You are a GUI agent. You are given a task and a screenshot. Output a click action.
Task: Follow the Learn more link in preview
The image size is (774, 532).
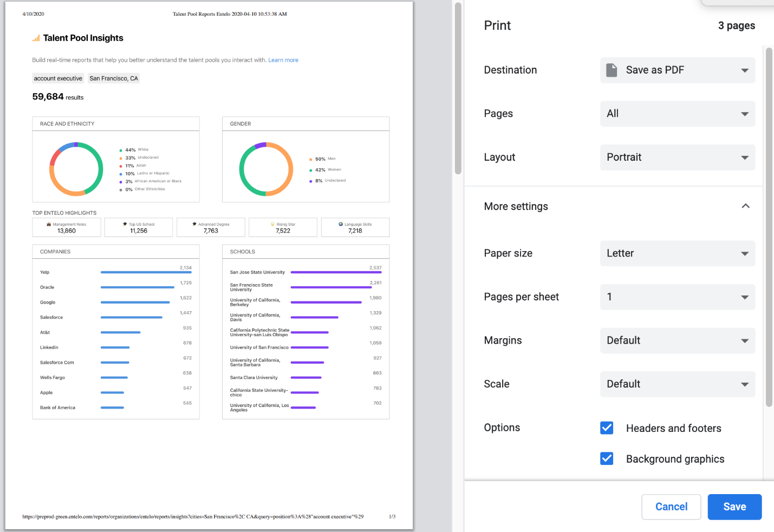[x=283, y=60]
